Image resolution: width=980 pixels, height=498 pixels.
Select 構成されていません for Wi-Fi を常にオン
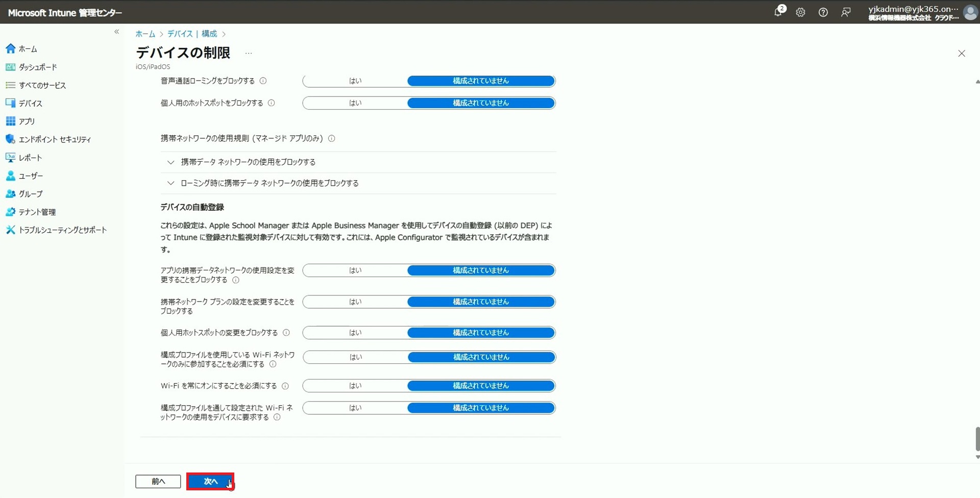pyautogui.click(x=481, y=386)
